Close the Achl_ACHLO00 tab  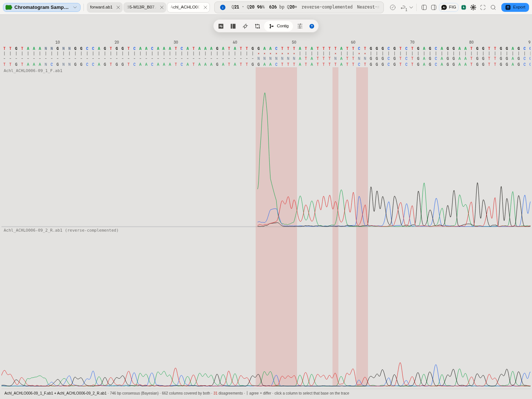pyautogui.click(x=205, y=7)
